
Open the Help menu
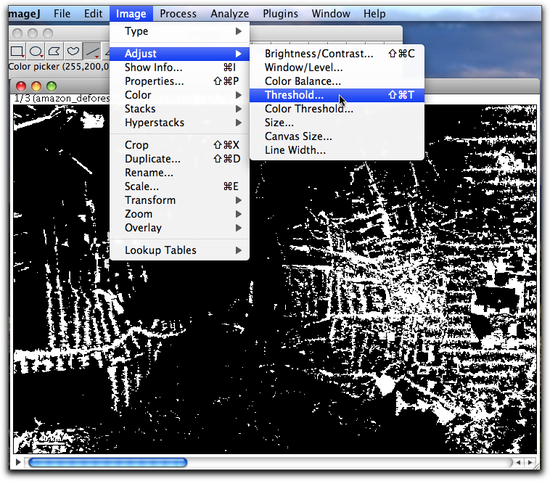[374, 14]
